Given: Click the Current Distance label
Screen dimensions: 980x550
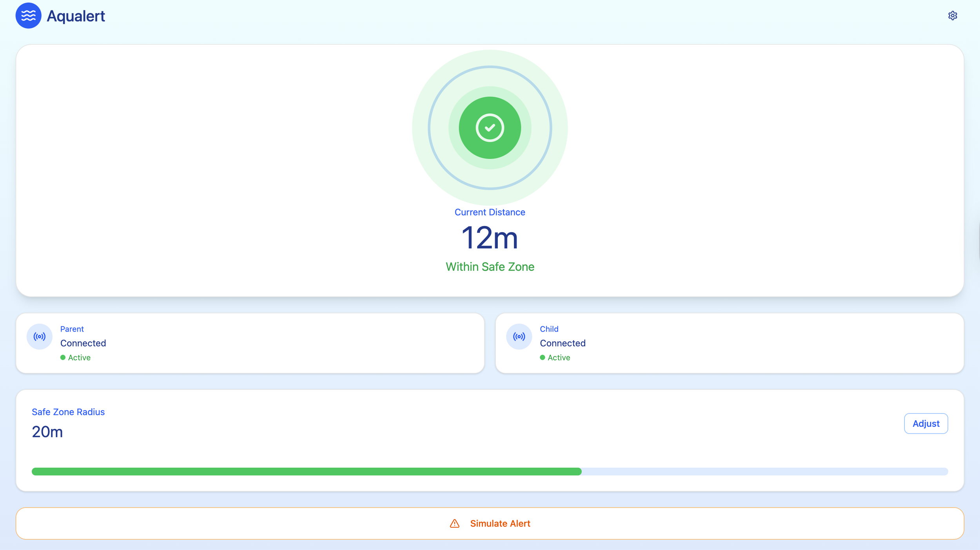Looking at the screenshot, I should click(x=490, y=212).
